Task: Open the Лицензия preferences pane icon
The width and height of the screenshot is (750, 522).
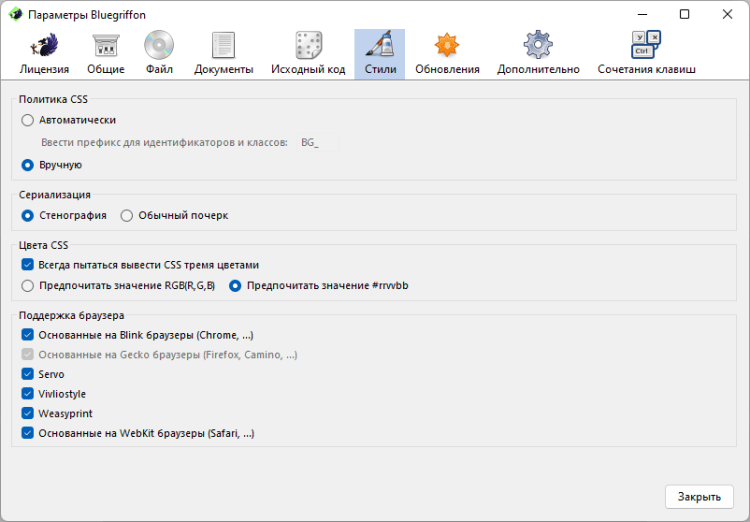Action: point(44,45)
